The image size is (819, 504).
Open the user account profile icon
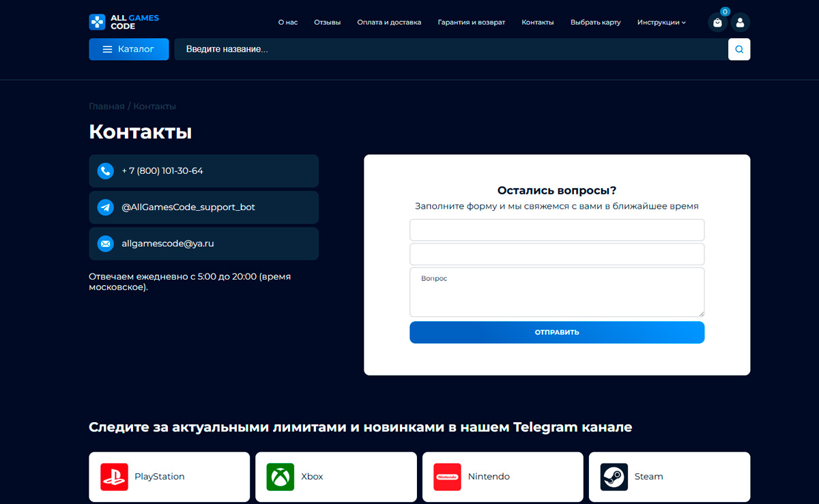coord(740,23)
